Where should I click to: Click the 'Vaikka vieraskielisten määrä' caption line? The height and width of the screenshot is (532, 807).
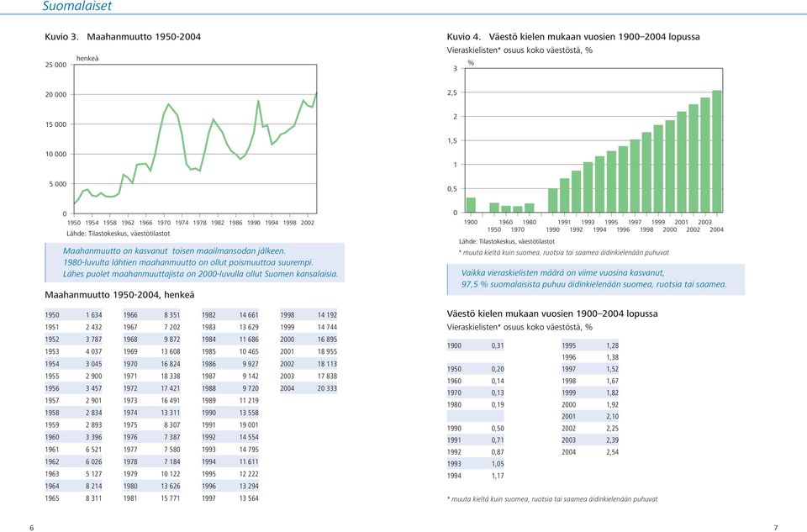[562, 273]
